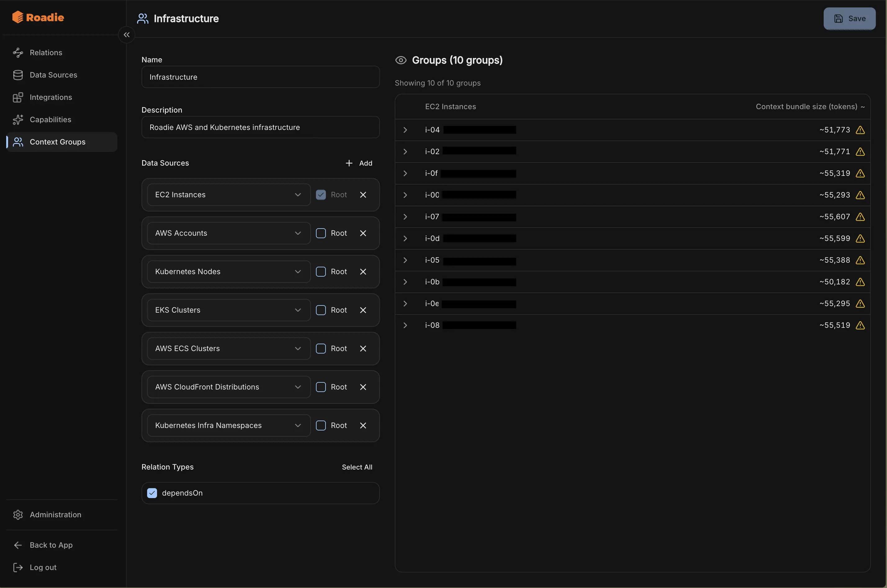Add a new data source
The height and width of the screenshot is (588, 887).
pos(359,163)
